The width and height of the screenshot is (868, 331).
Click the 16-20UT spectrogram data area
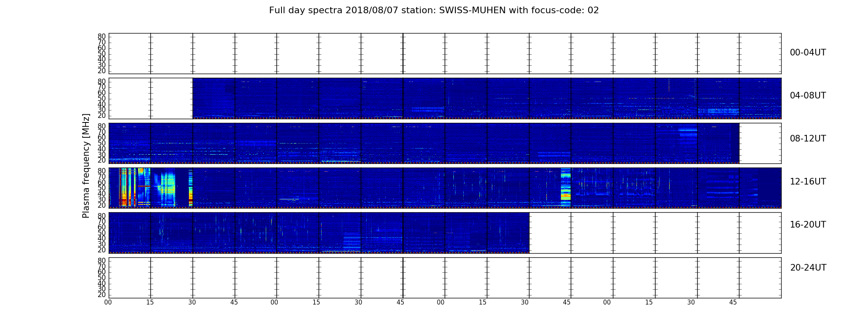click(x=319, y=233)
